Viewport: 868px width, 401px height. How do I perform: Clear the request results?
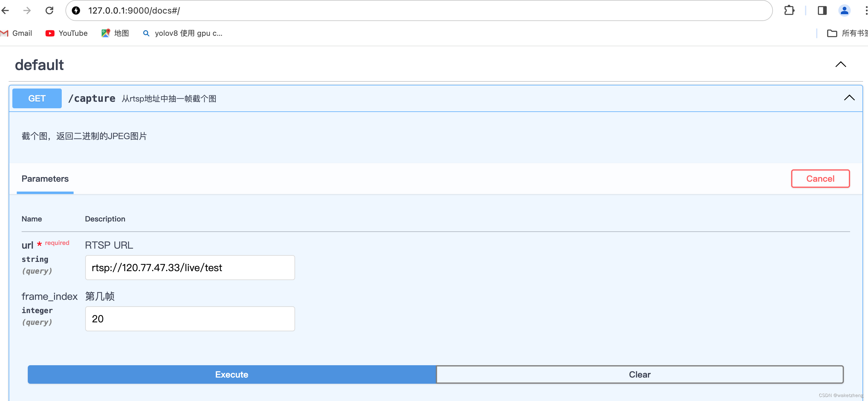[x=639, y=374]
